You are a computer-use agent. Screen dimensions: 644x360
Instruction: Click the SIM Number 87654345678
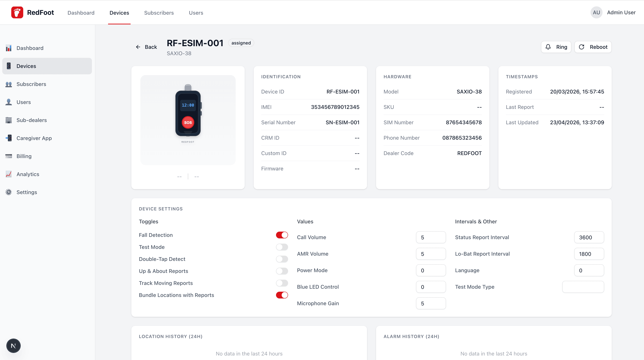click(x=464, y=123)
